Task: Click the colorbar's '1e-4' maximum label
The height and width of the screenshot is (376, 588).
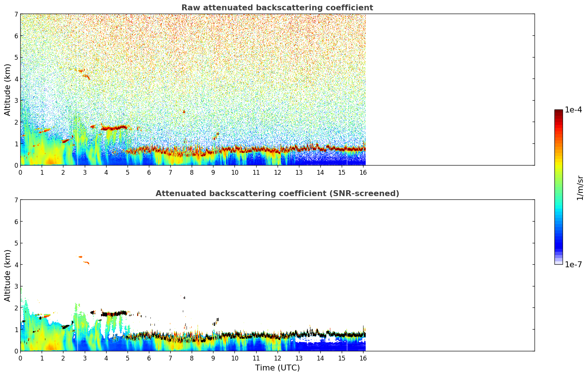Action: point(574,110)
